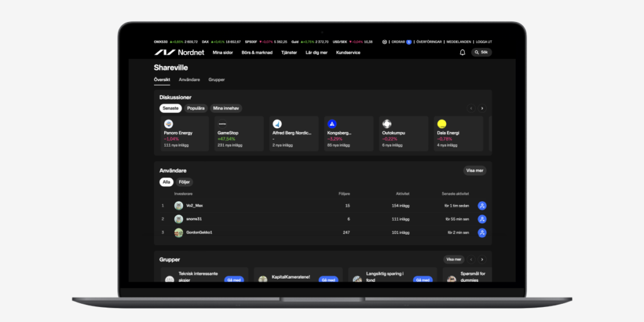
Task: Follow user Vo2_Max with add-user icon
Action: pyautogui.click(x=482, y=206)
